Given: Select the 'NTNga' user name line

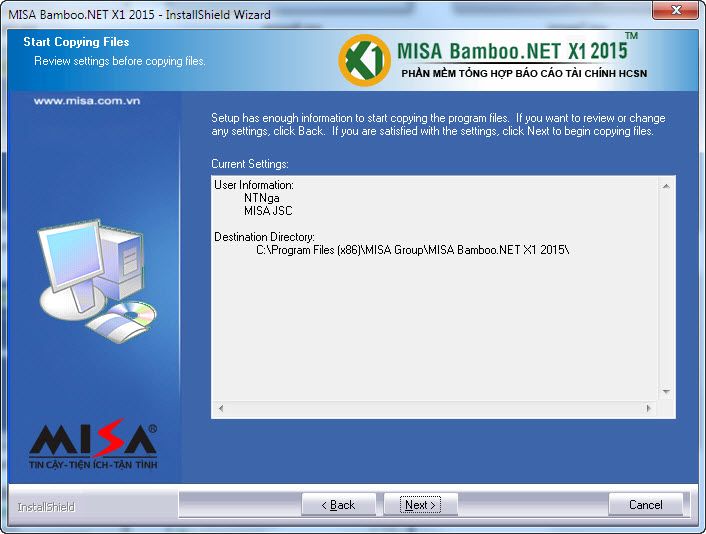Looking at the screenshot, I should [262, 198].
